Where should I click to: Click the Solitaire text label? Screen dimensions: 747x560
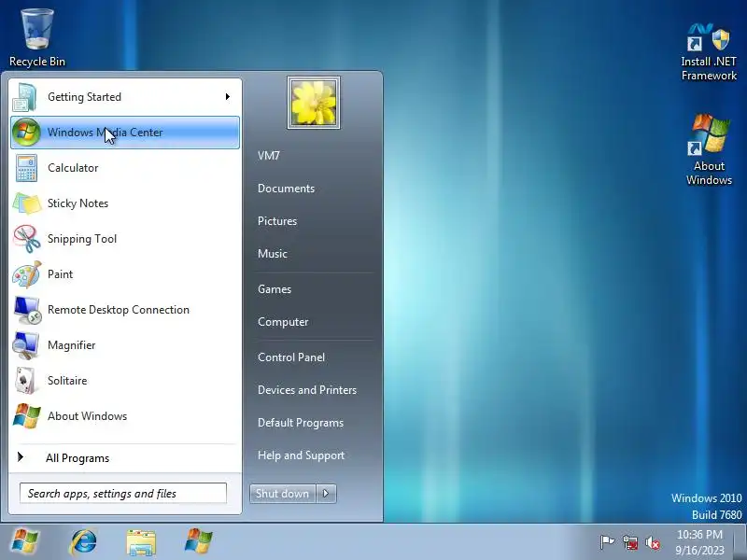[67, 381]
